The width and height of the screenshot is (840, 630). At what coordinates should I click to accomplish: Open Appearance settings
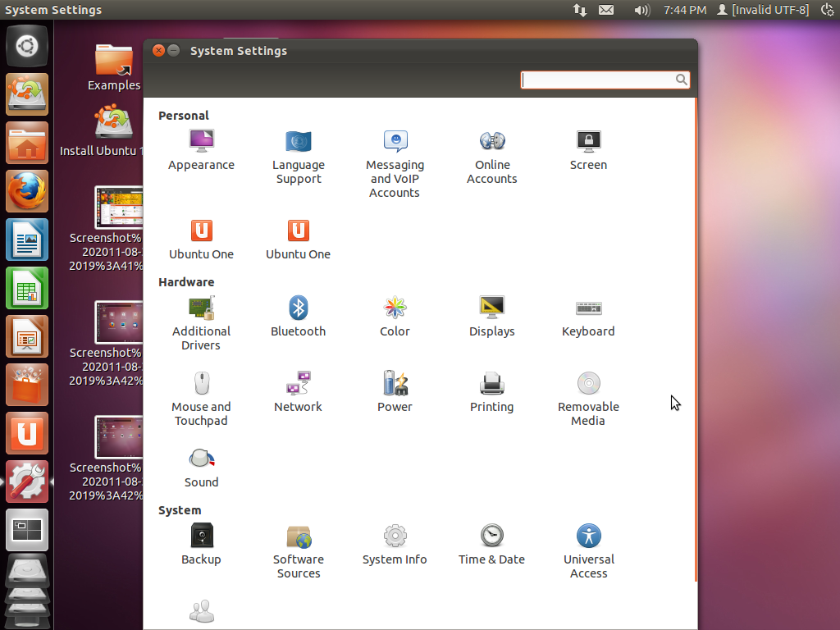click(x=202, y=150)
